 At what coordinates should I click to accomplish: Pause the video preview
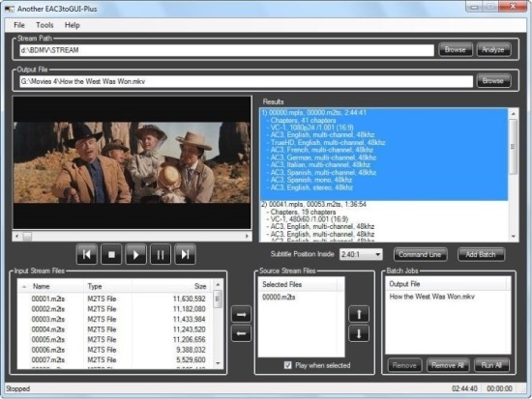161,254
